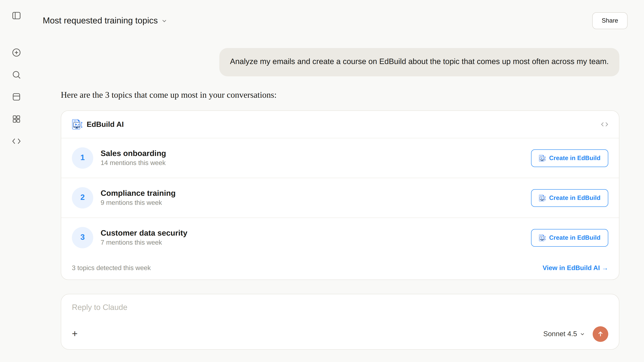Start a new chat with plus icon

coord(16,53)
